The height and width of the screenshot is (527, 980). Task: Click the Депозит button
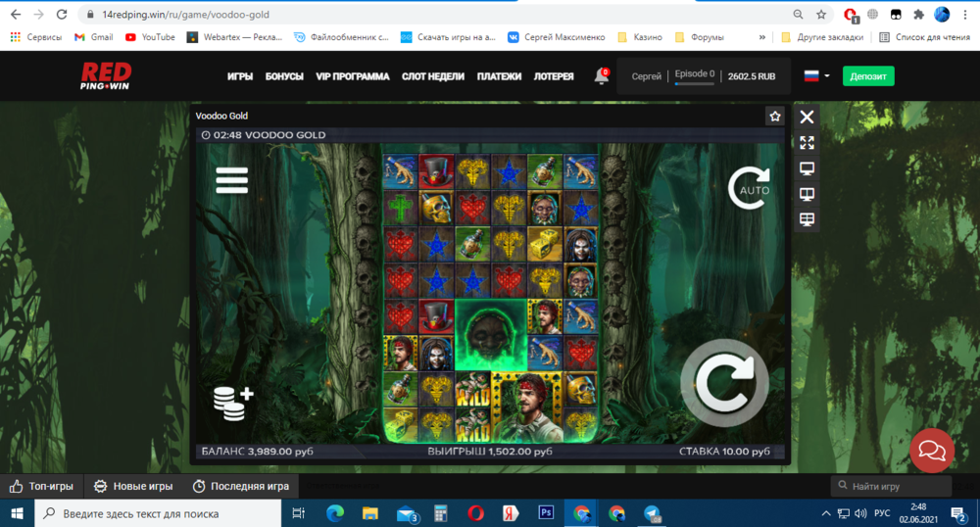point(868,76)
